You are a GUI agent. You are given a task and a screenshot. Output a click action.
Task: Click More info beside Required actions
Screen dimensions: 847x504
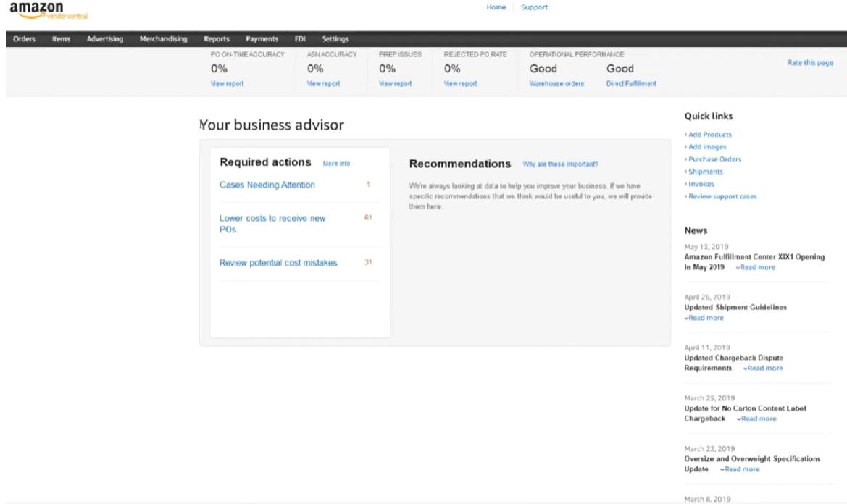point(336,164)
